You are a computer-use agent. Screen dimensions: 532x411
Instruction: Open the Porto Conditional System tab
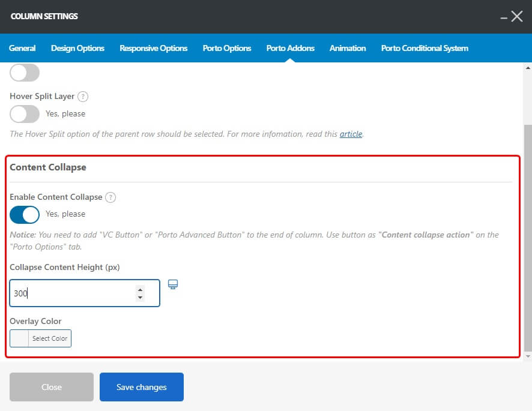click(425, 48)
